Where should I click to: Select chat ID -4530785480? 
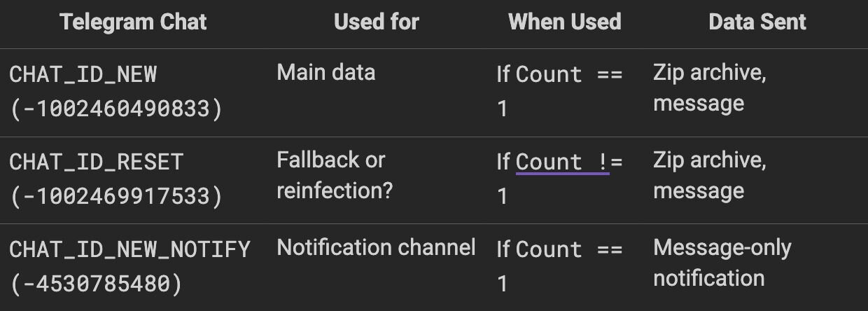96,284
